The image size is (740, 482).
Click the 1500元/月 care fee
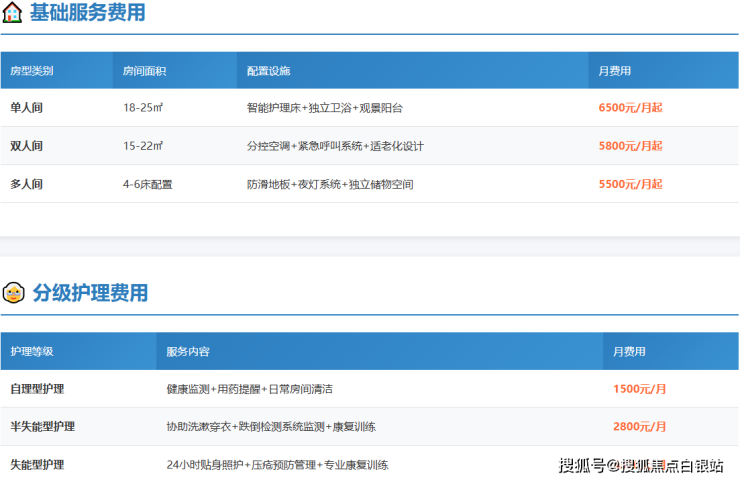tap(640, 389)
